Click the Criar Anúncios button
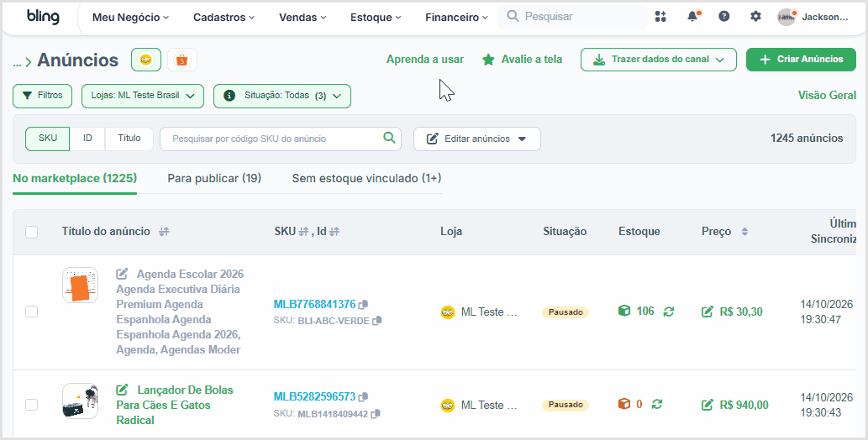This screenshot has height=440, width=868. [x=801, y=60]
